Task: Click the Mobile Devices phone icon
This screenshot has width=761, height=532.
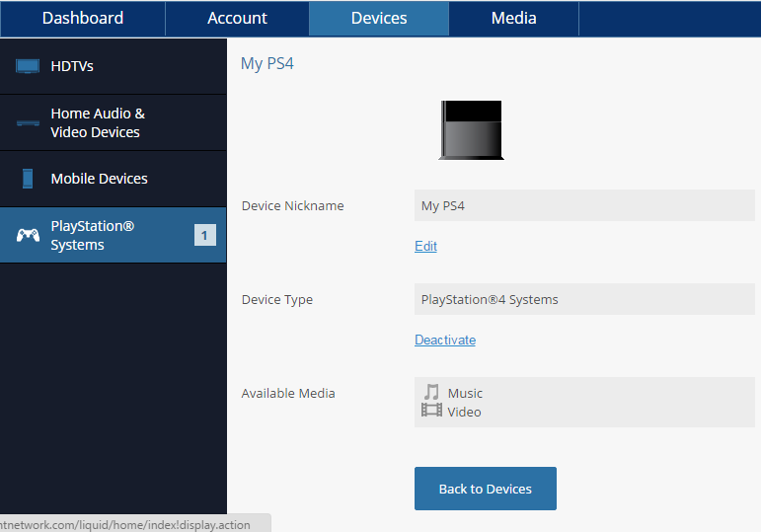Action: 28,179
